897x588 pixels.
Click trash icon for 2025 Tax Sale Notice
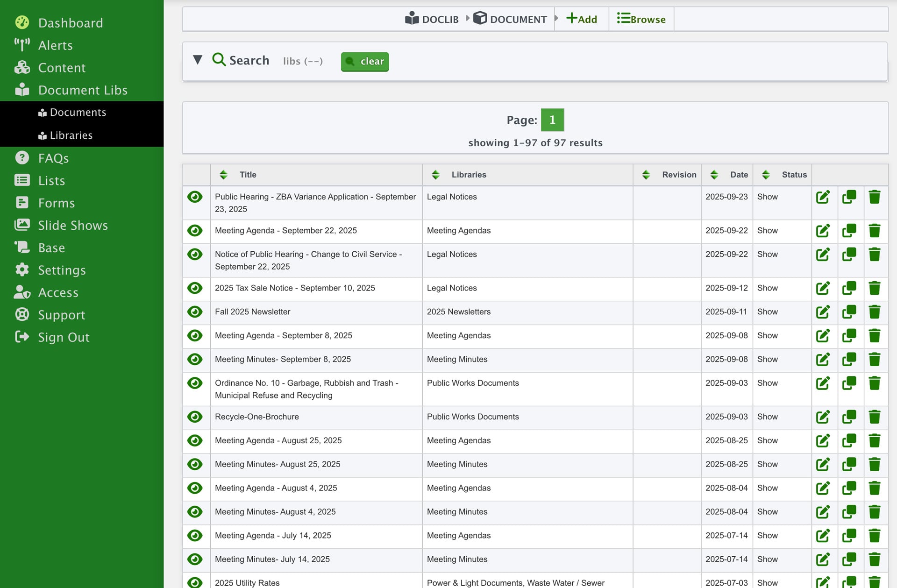pyautogui.click(x=875, y=288)
